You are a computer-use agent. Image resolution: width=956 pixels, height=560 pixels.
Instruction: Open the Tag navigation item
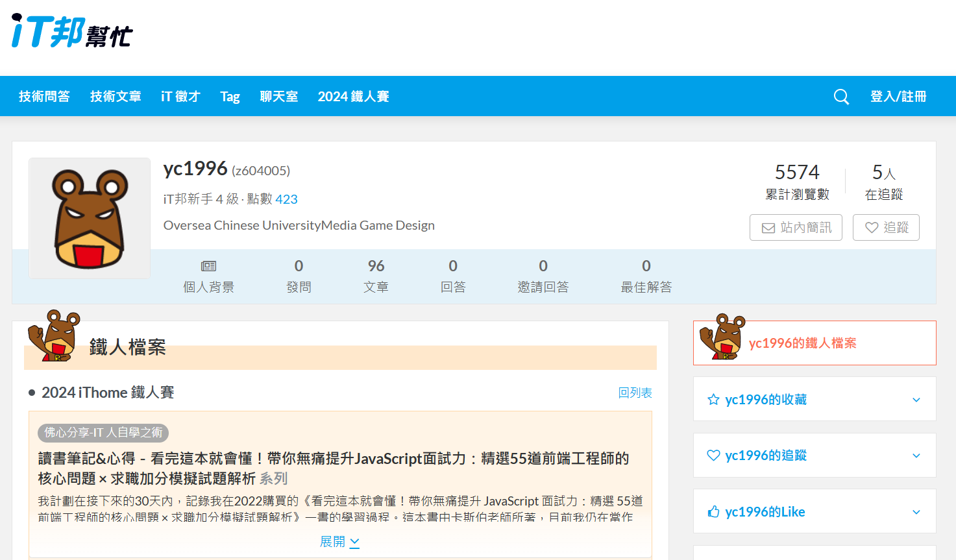point(230,97)
